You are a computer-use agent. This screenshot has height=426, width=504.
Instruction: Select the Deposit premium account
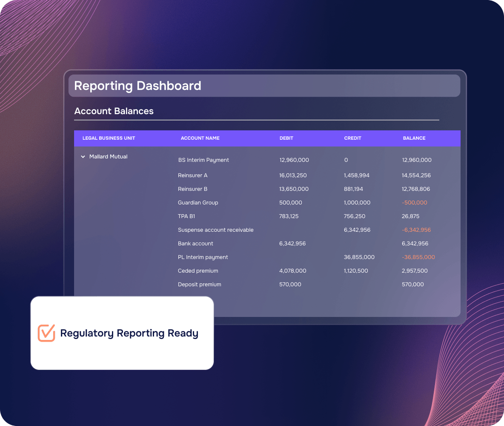click(x=200, y=285)
